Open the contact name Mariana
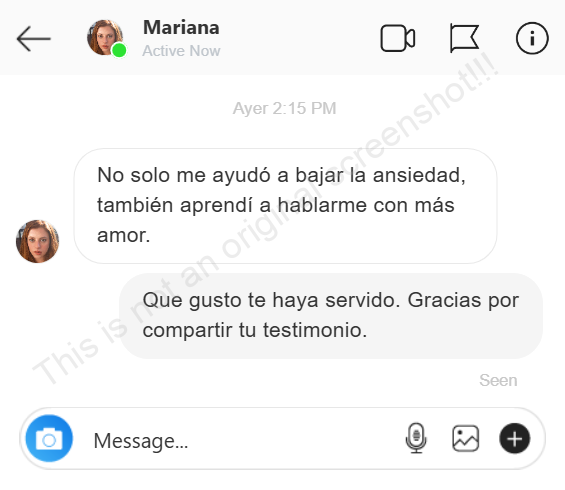 (x=181, y=27)
